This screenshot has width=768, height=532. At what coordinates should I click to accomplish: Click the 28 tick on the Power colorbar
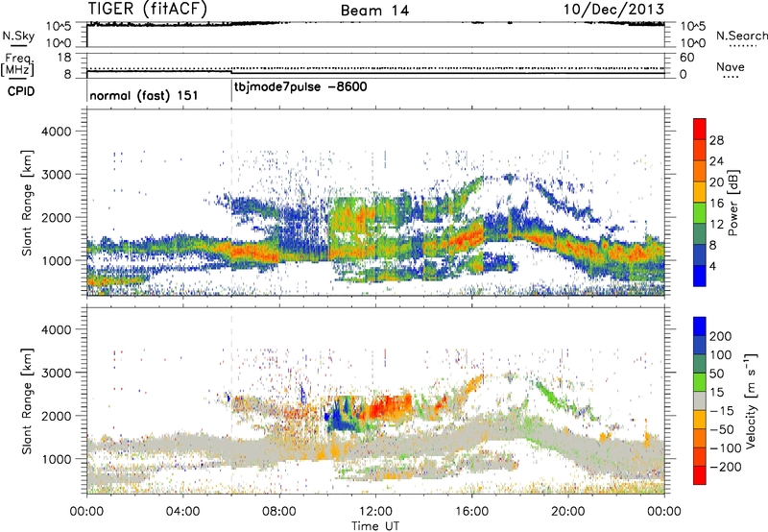tap(716, 140)
